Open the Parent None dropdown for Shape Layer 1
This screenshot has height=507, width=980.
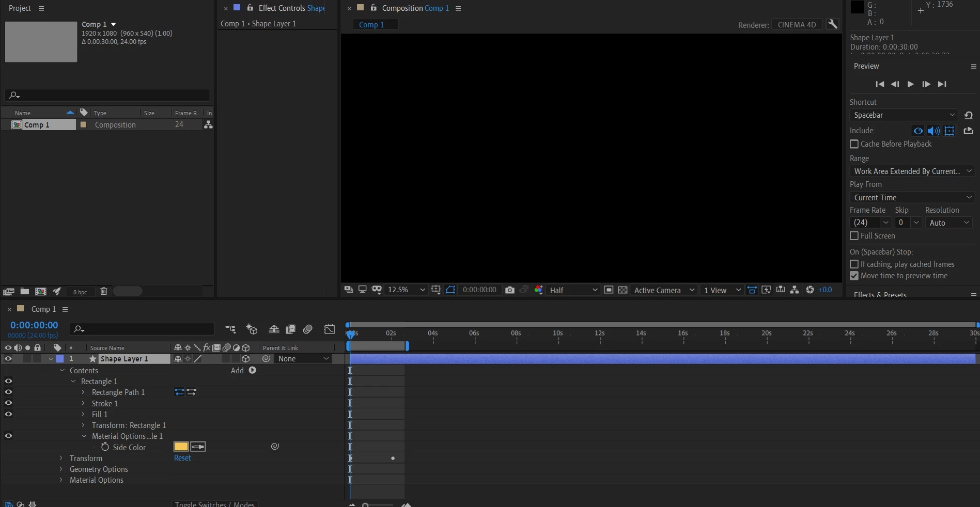(303, 359)
